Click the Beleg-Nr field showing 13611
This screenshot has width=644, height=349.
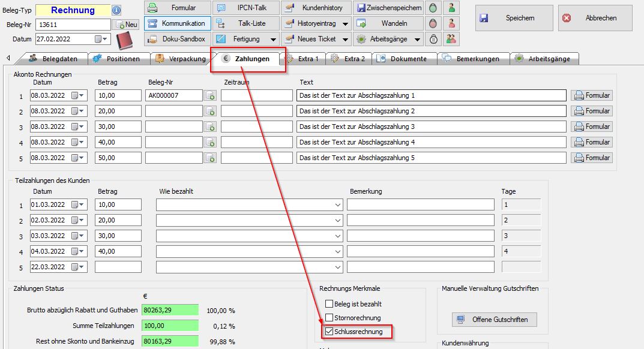pos(73,25)
